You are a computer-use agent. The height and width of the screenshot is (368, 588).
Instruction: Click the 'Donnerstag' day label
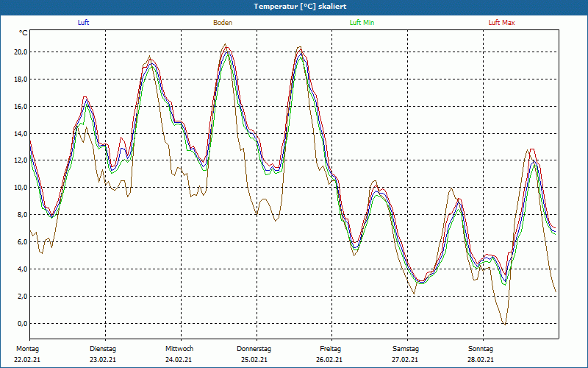tap(254, 349)
